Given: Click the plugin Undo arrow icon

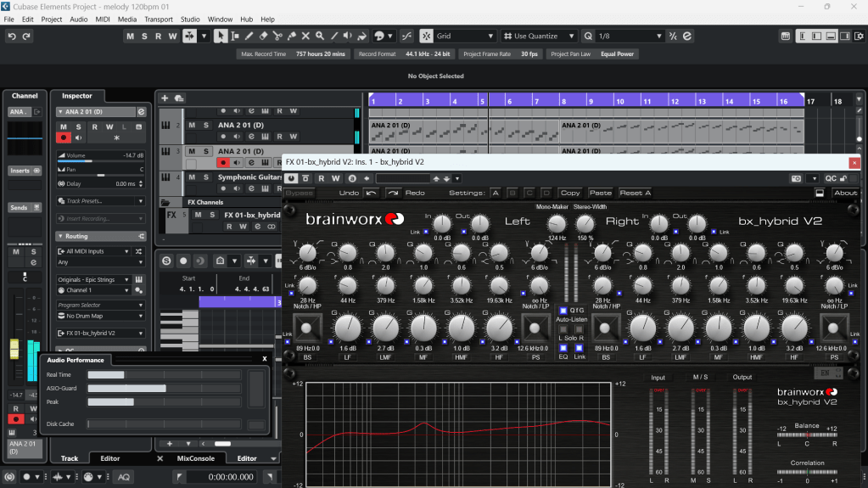Looking at the screenshot, I should [371, 193].
